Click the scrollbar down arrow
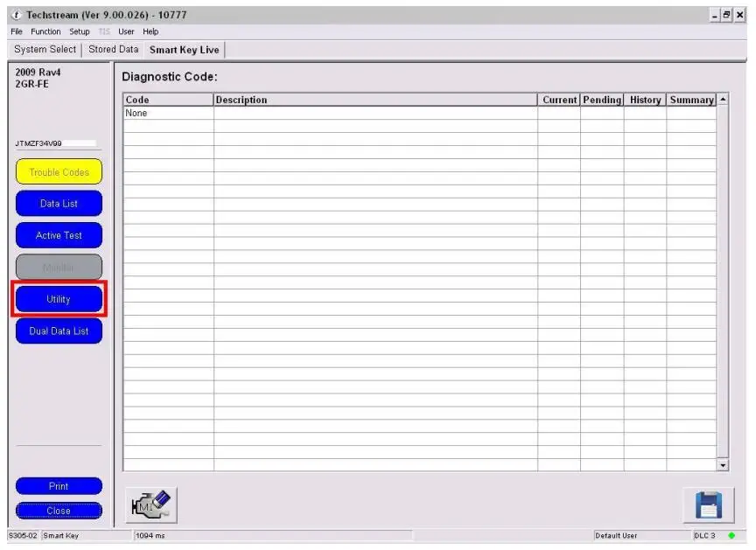Image resolution: width=756 pixels, height=550 pixels. [723, 465]
